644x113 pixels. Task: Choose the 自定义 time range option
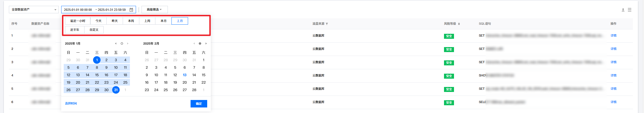click(94, 30)
